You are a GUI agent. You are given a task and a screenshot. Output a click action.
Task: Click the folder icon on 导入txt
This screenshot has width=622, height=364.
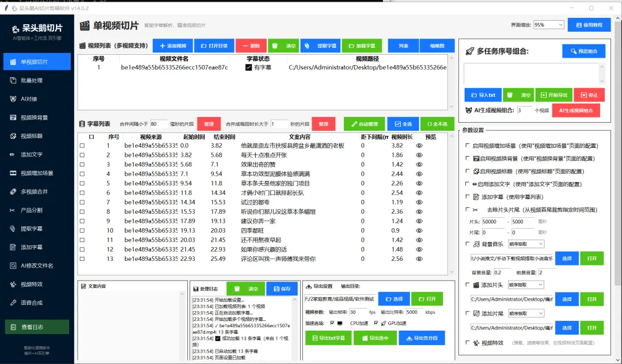tap(473, 95)
